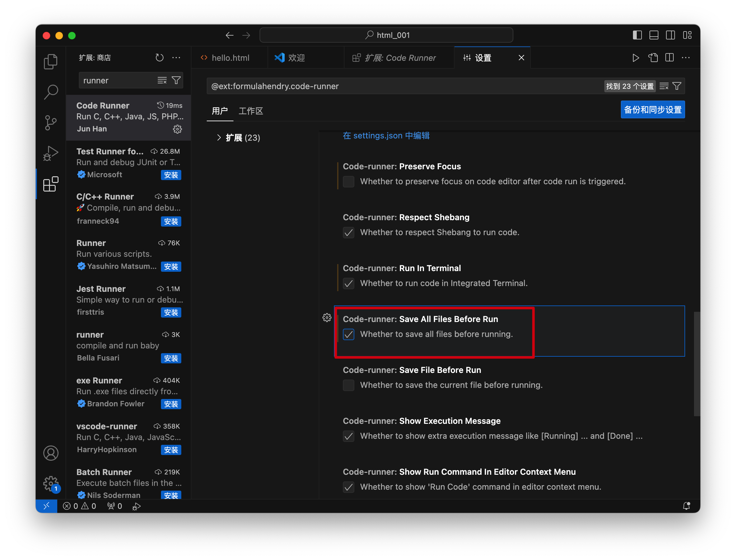736x560 pixels.
Task: Open the Search view in activity bar
Action: coord(51,92)
